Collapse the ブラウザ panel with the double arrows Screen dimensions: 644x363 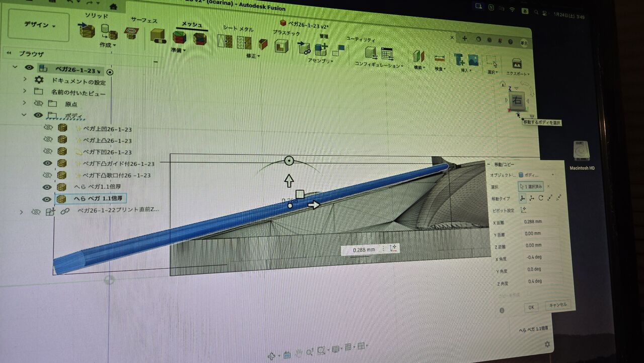[9, 53]
